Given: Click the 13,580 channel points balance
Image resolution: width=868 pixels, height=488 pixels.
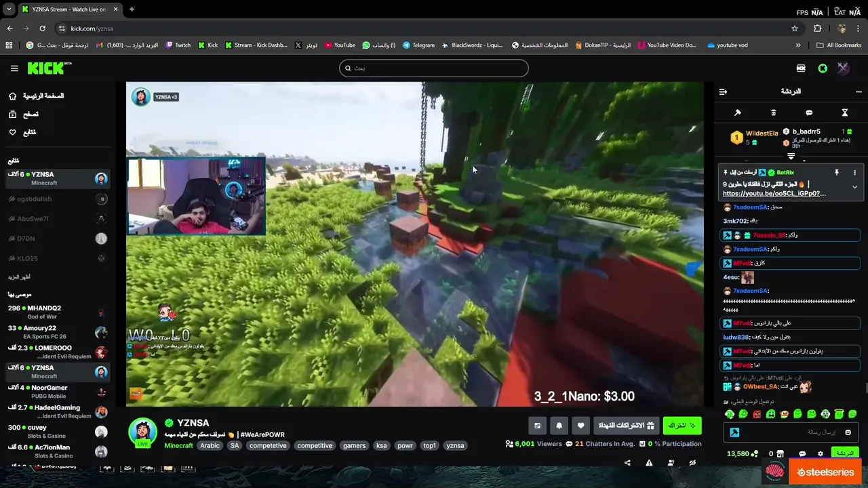Looking at the screenshot, I should point(742,454).
